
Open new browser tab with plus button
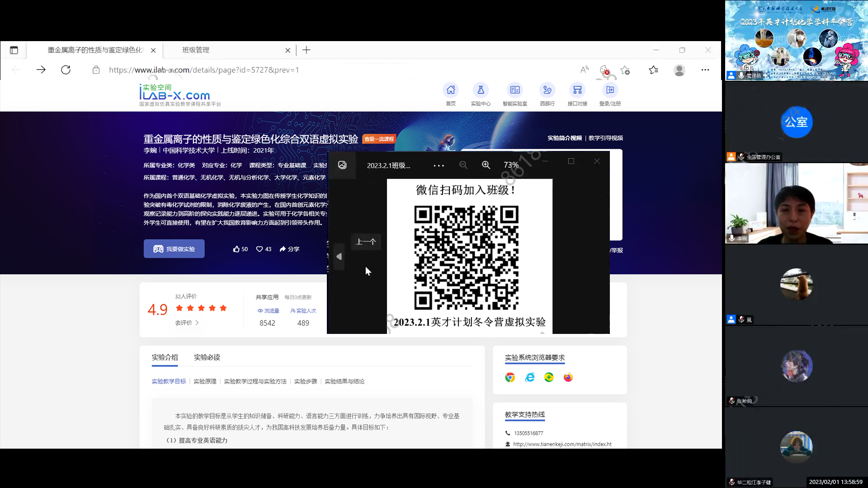click(x=307, y=50)
